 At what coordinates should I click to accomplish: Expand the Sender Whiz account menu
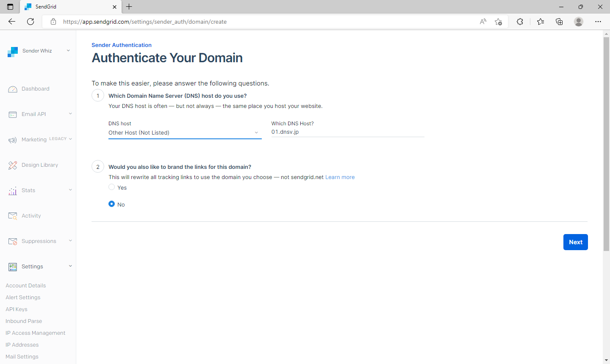tap(68, 51)
